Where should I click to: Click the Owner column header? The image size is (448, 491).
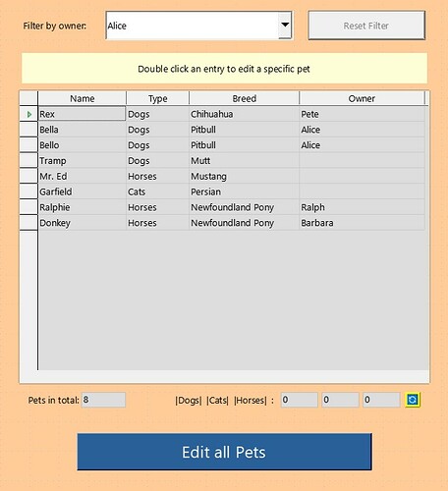click(x=362, y=98)
